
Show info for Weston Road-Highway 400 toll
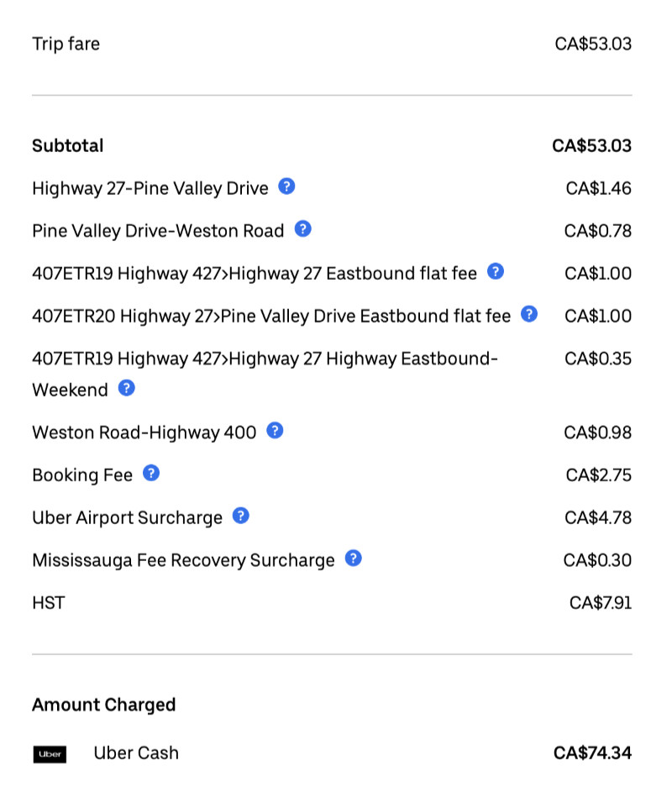(x=275, y=431)
